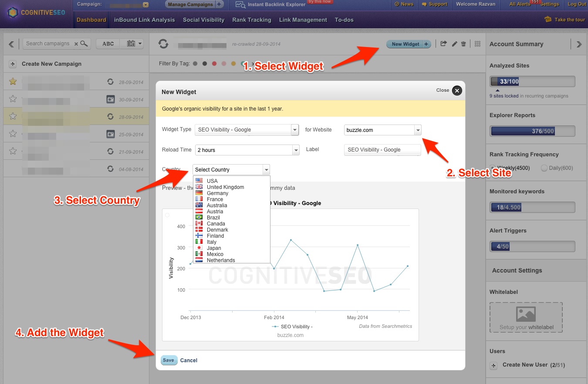
Task: Open the widget grid layout icon
Action: coord(477,44)
